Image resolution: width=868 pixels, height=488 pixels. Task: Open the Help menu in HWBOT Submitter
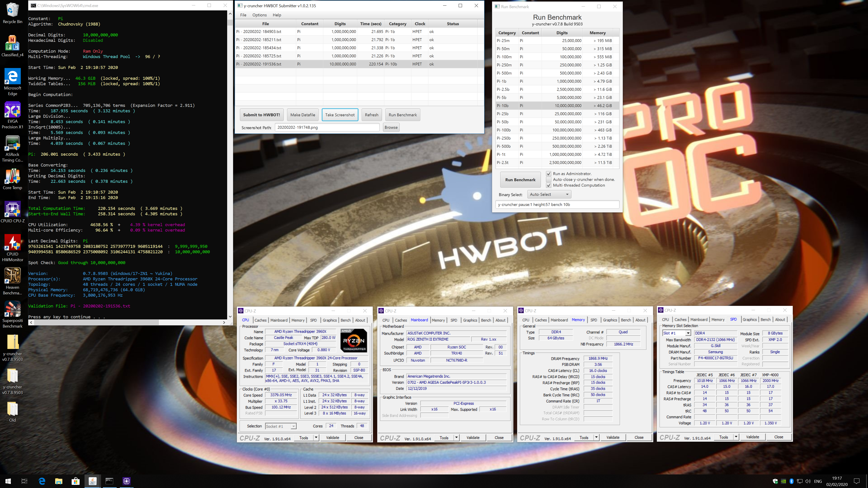(277, 15)
